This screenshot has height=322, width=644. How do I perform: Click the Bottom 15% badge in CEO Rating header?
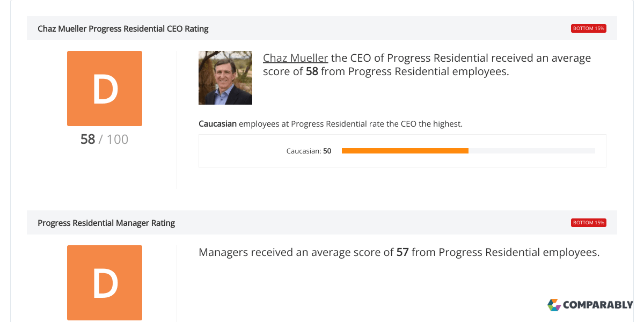tap(589, 28)
